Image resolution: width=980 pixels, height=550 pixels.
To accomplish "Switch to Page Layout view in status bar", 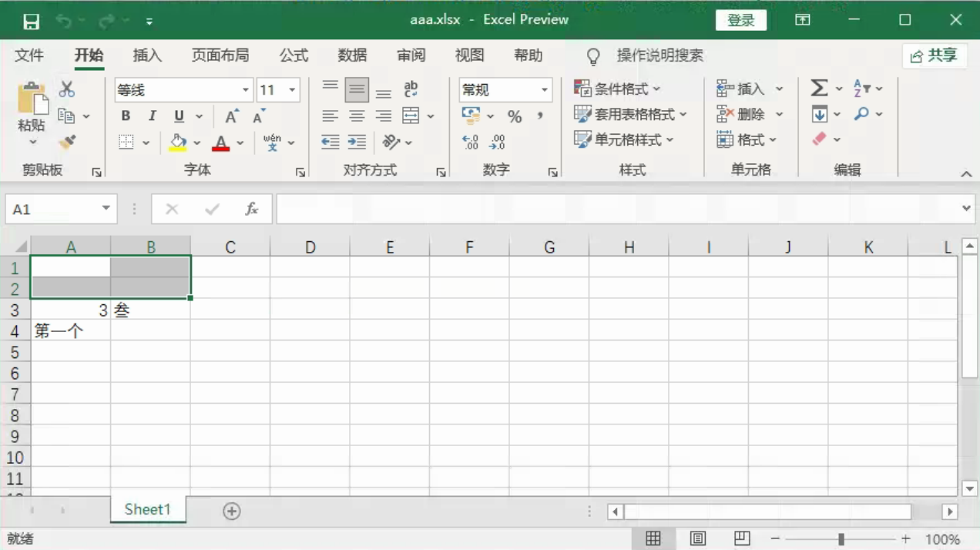I will pyautogui.click(x=698, y=538).
